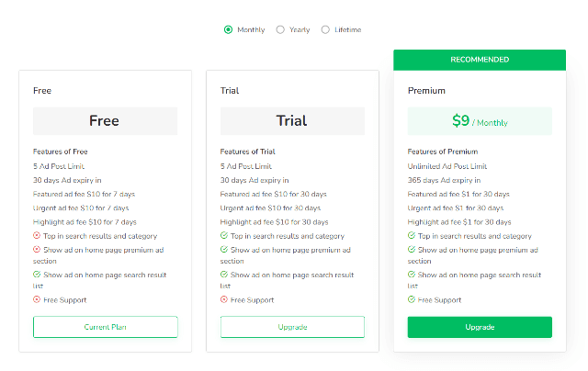The height and width of the screenshot is (371, 588).
Task: Click green check beside Trial's top in search results
Action: pos(224,236)
